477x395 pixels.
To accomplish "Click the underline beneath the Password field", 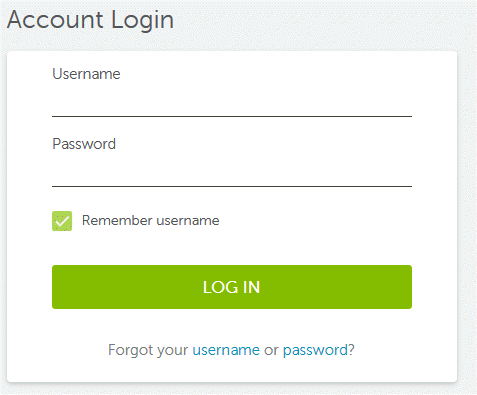I will [x=232, y=186].
